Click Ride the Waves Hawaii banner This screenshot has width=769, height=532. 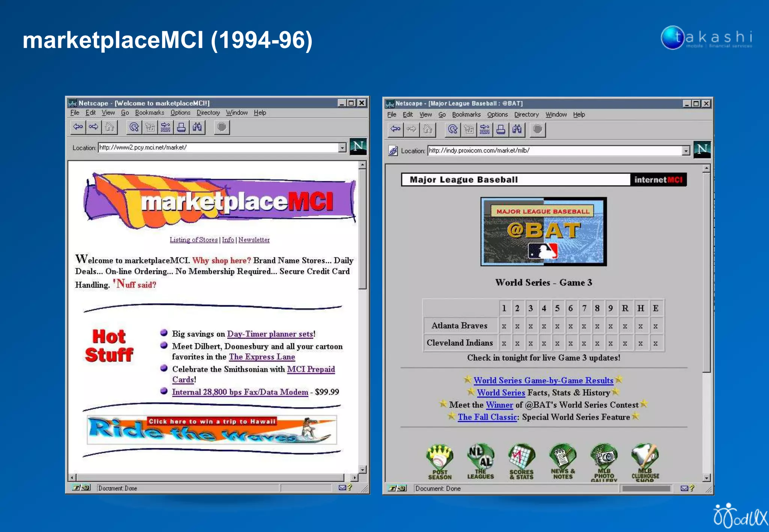212,430
